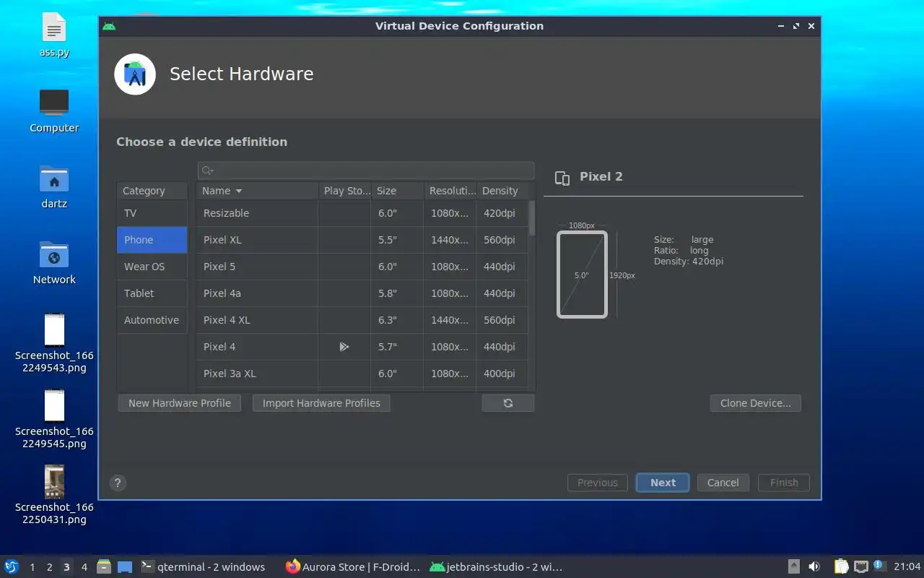Switch to workspace 1 in the pager
The image size is (924, 578).
(x=32, y=566)
